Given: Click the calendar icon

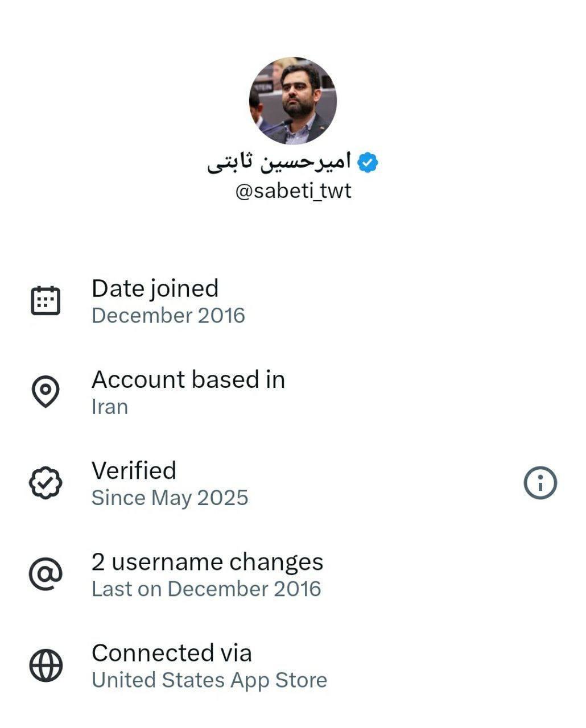Looking at the screenshot, I should click(x=46, y=301).
